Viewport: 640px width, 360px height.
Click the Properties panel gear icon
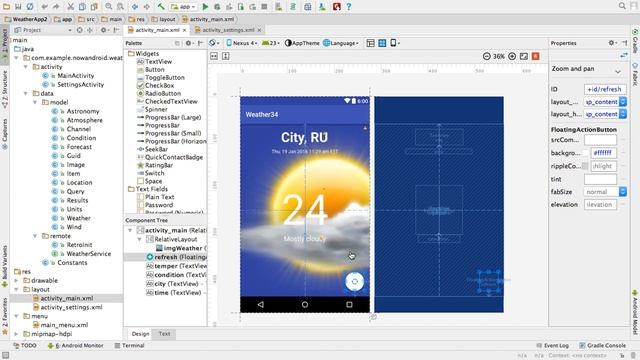(x=611, y=42)
